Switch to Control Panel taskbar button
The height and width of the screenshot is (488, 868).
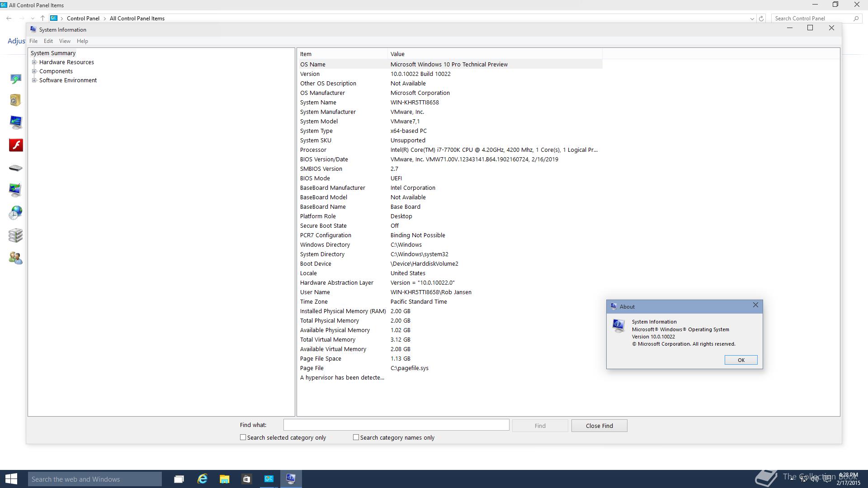point(269,479)
